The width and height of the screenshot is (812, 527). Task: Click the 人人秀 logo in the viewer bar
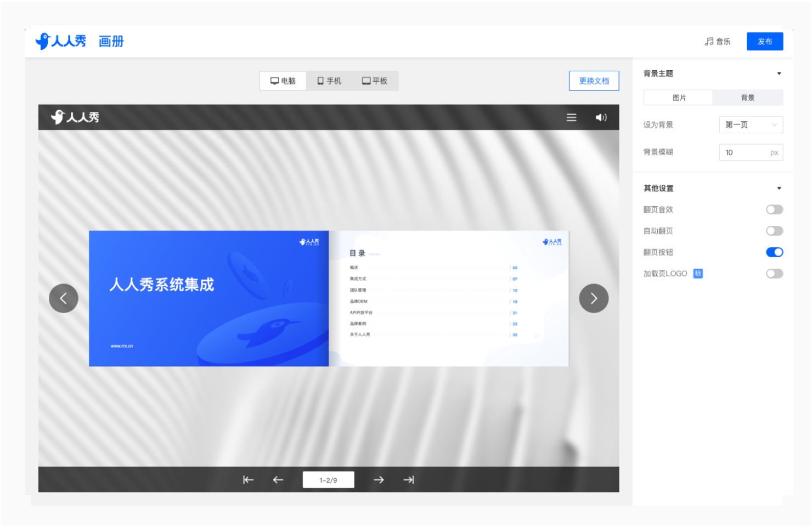[75, 117]
